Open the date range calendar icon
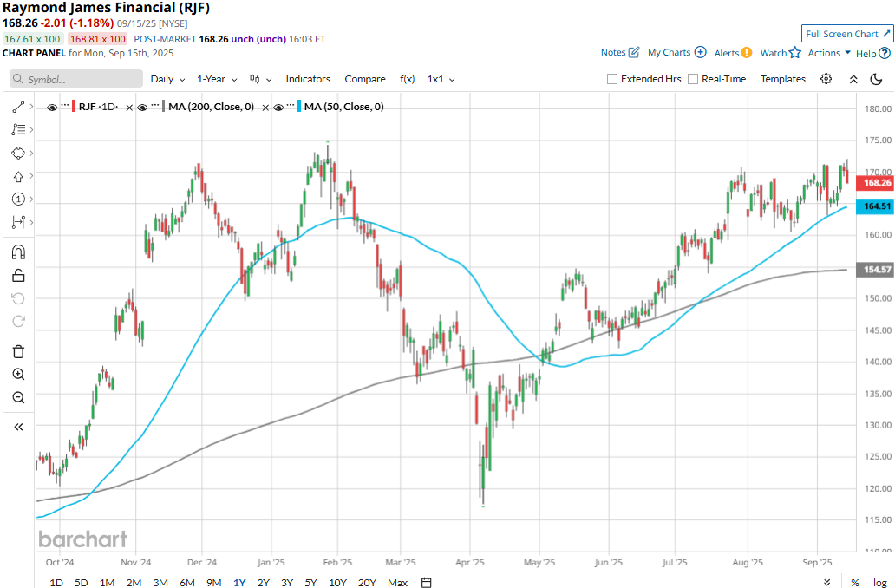Viewport: 895px width, 588px height. point(427,582)
